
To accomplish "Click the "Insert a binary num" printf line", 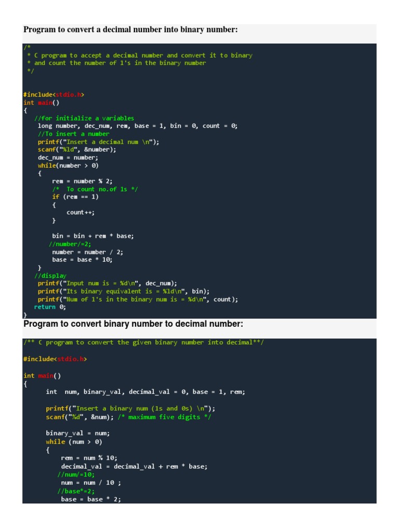I will [x=130, y=408].
